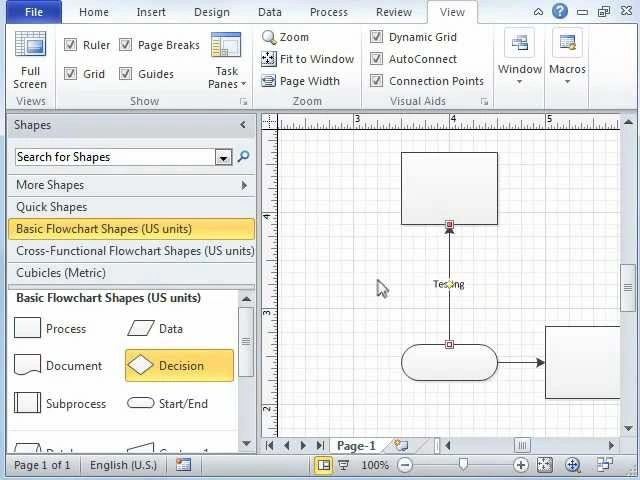Expand the Macros dropdown
The width and height of the screenshot is (640, 480).
pyautogui.click(x=567, y=81)
